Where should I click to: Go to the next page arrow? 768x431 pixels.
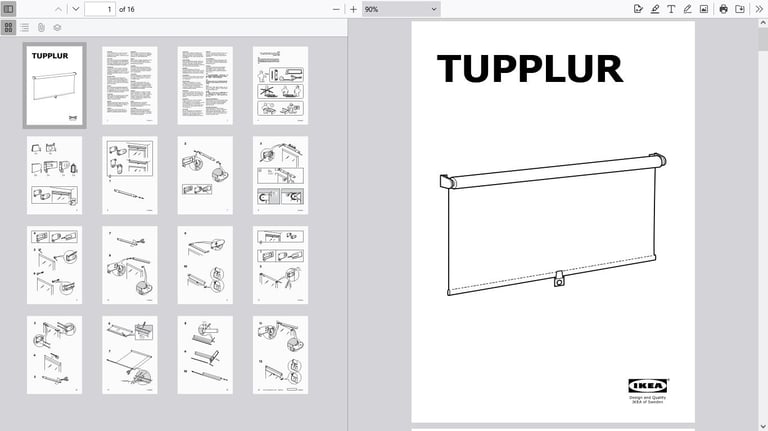75,9
